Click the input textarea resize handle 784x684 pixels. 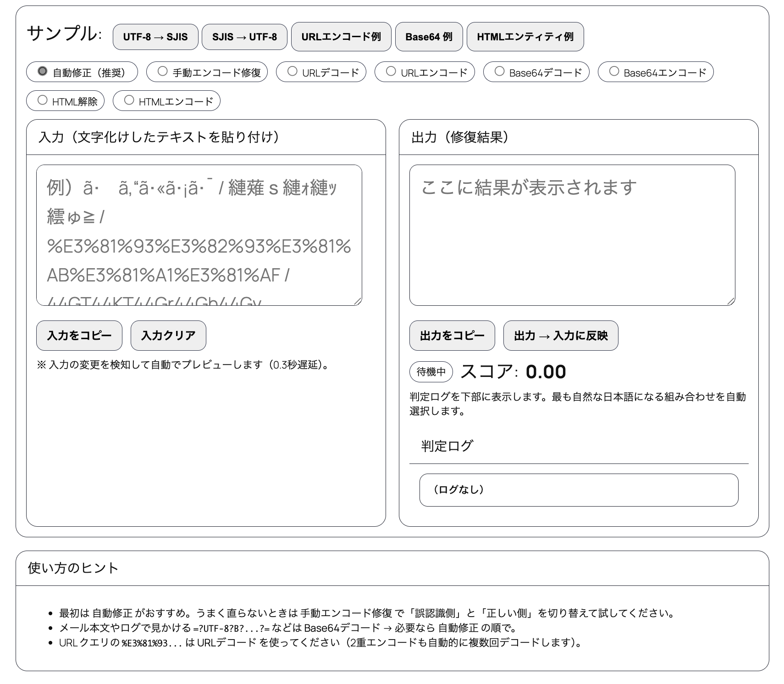point(358,301)
